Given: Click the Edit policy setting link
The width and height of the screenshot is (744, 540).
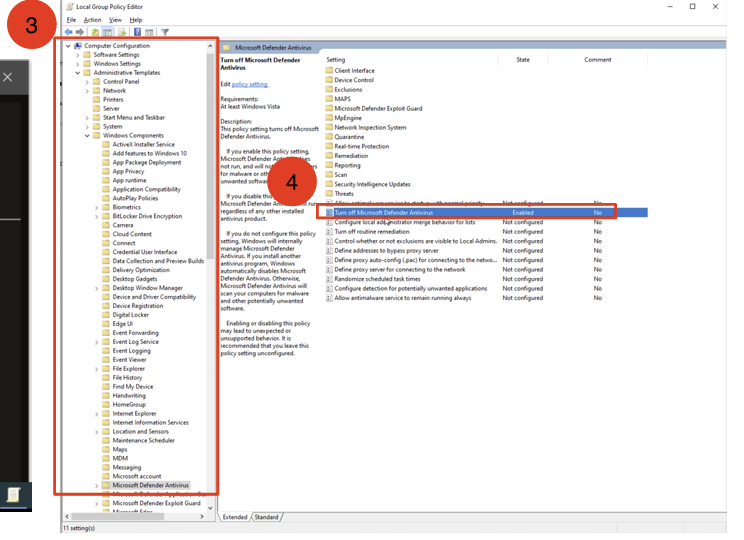Looking at the screenshot, I should pos(250,84).
